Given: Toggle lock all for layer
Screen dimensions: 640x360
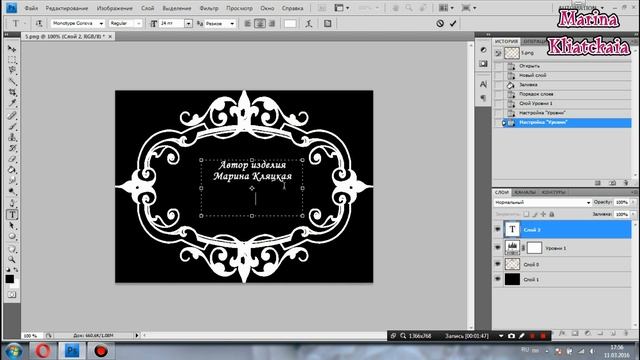Looking at the screenshot, I should [551, 214].
